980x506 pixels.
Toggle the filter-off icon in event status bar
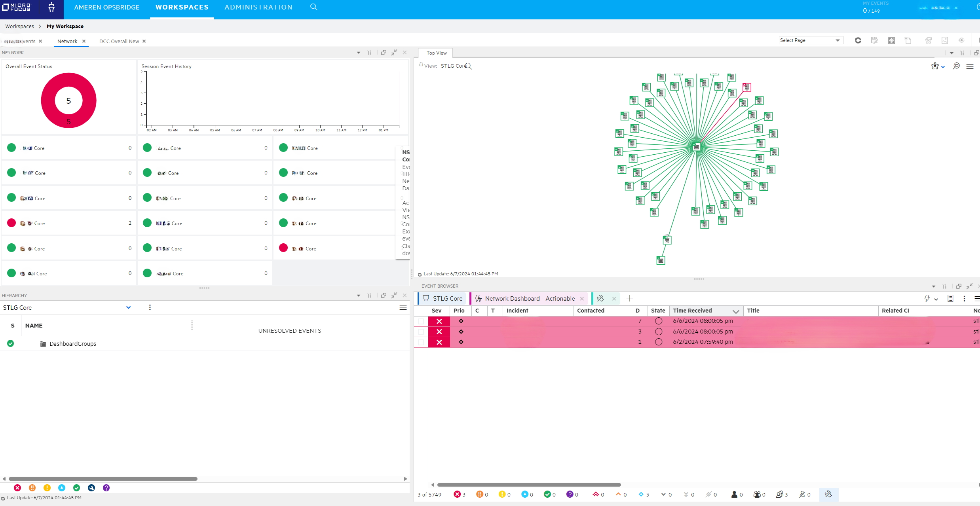point(828,495)
